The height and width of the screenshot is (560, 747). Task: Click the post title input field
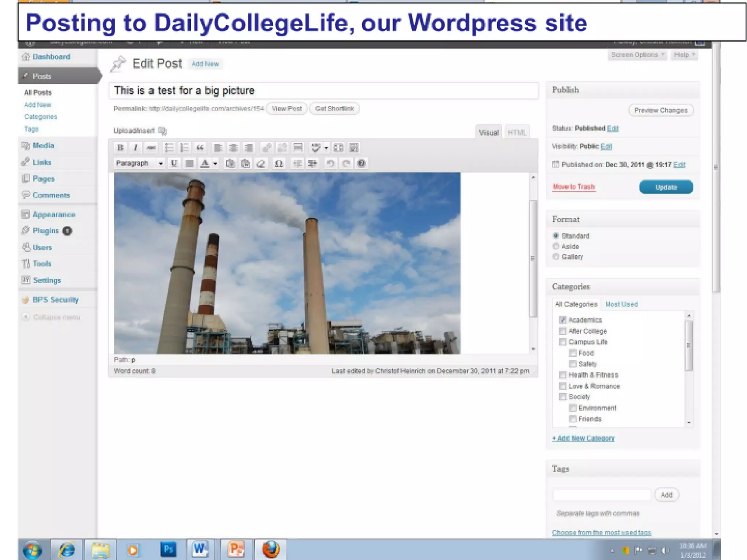[x=324, y=90]
